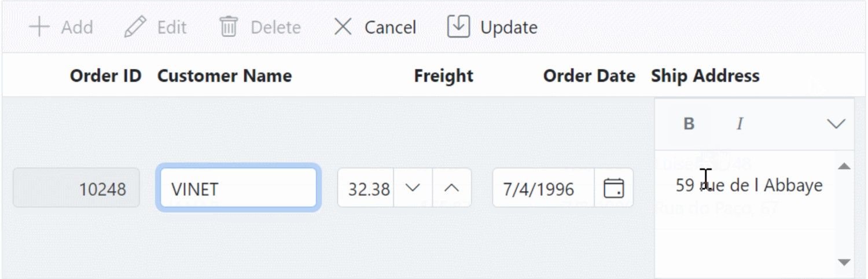Click the Ship Address column header
Screen dimensions: 868x279
click(x=705, y=76)
